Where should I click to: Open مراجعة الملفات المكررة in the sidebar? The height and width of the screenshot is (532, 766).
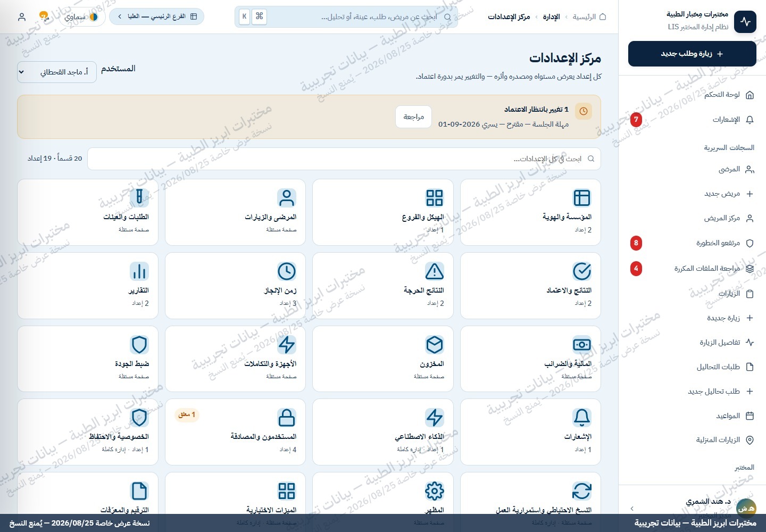(x=692, y=269)
